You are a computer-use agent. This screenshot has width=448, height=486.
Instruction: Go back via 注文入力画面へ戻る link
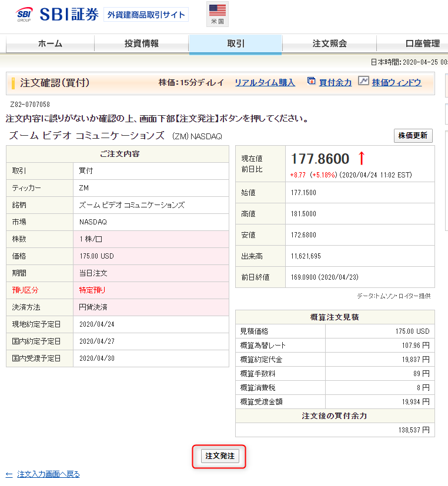pos(48,474)
